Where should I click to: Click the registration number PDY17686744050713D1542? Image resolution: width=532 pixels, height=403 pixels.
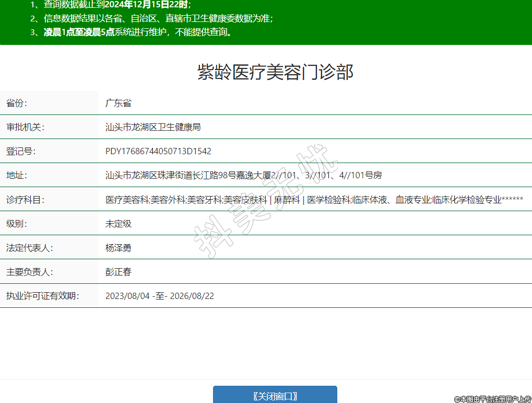click(158, 152)
